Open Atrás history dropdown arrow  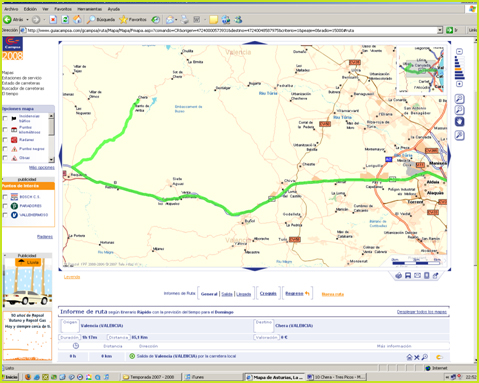28,20
